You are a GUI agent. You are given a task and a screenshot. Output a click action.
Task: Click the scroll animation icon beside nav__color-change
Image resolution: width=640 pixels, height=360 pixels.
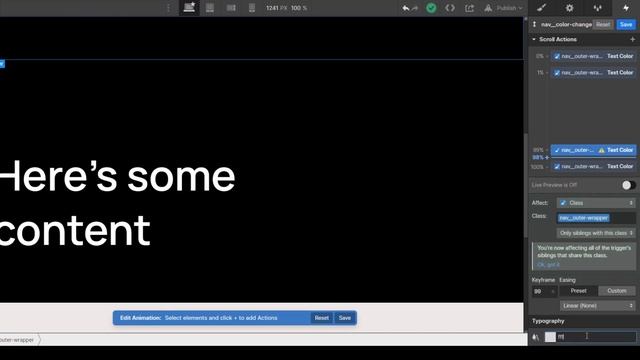pos(534,24)
